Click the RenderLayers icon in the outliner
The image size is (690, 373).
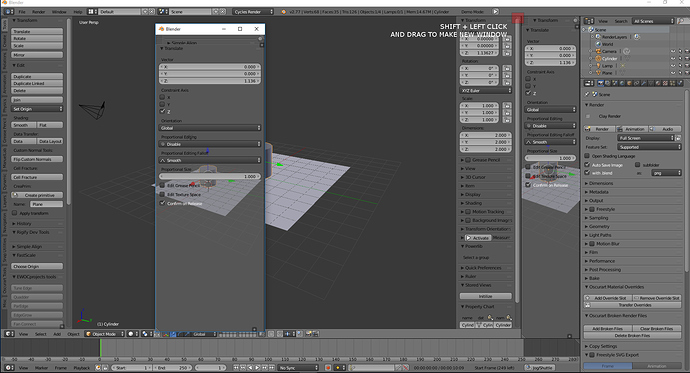click(x=598, y=37)
